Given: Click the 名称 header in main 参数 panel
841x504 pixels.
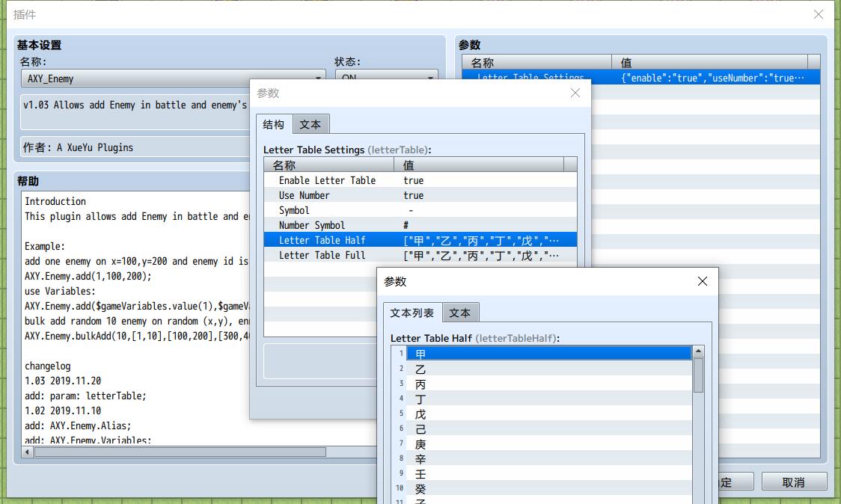Looking at the screenshot, I should pyautogui.click(x=537, y=62).
